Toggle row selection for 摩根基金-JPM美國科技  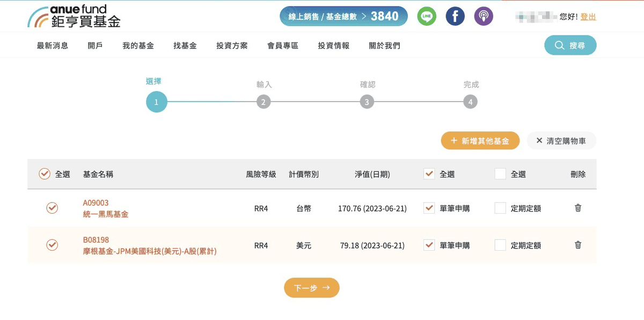(x=52, y=245)
